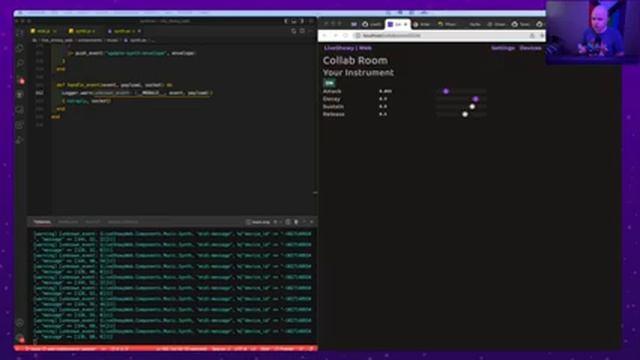Screen dimensions: 640x360
Task: Open the Devices link on the Collab Room page
Action: click(x=530, y=48)
